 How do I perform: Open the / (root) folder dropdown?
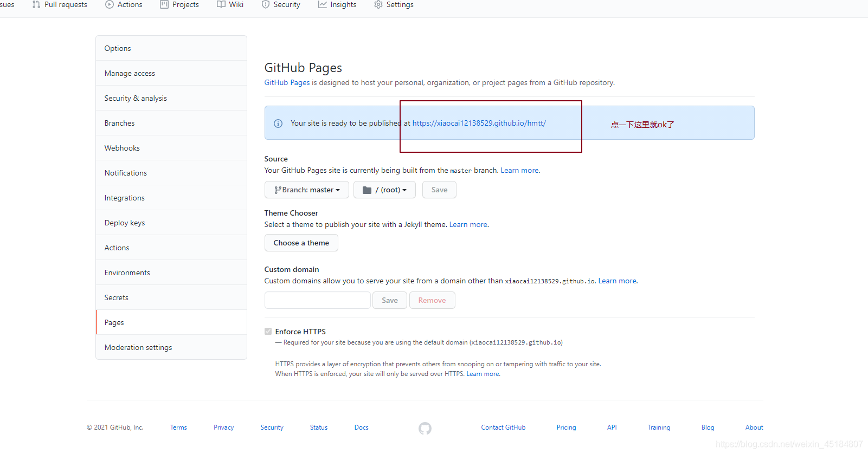point(384,190)
